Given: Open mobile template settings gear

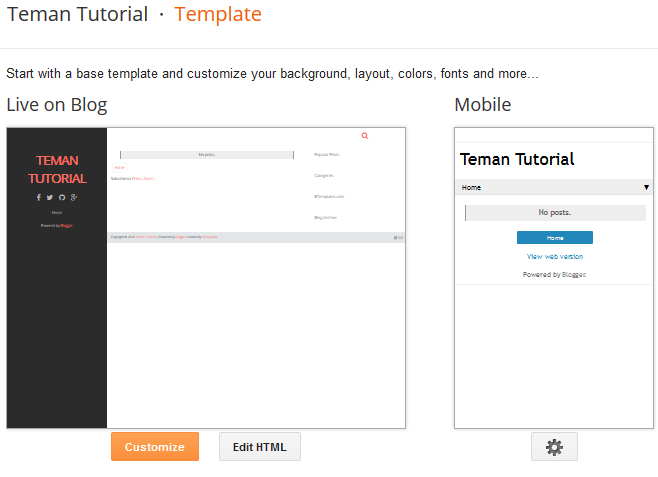Looking at the screenshot, I should 554,447.
